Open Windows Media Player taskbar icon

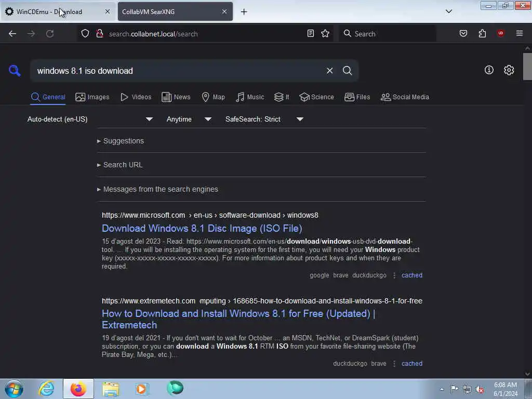(142, 389)
